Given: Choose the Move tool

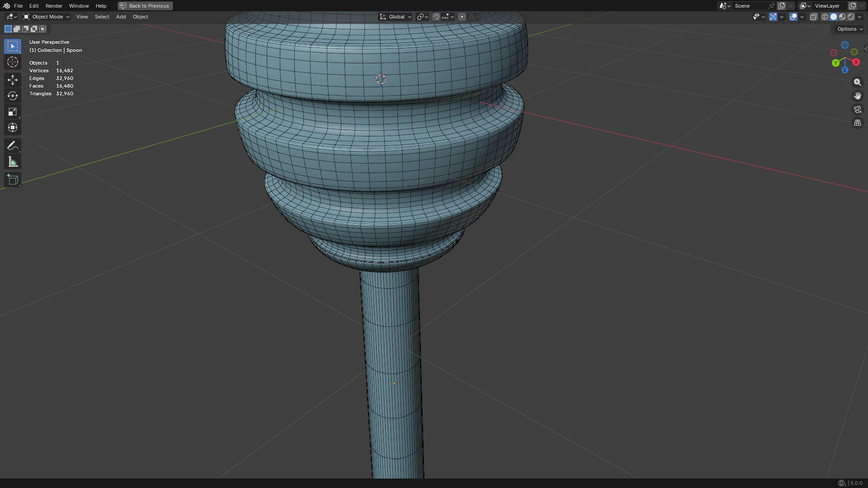Looking at the screenshot, I should (13, 80).
